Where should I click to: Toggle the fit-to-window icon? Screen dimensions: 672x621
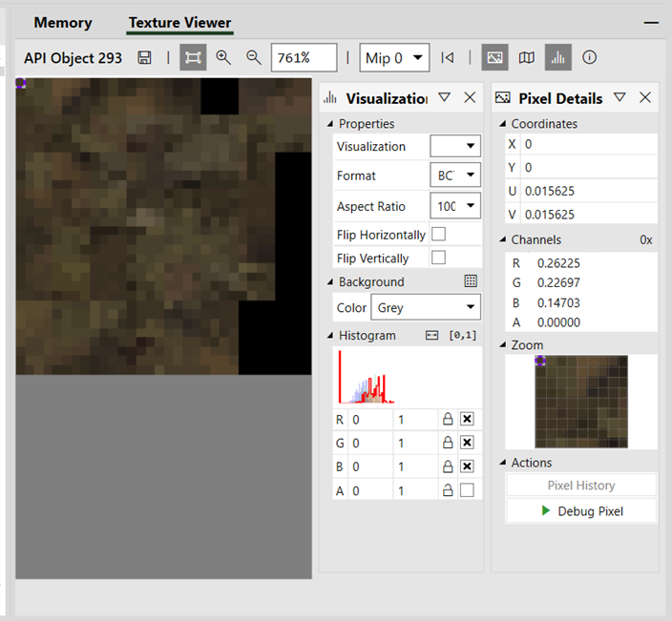193,57
